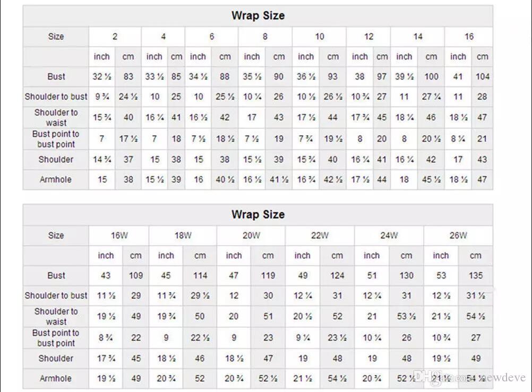Click the 124 cm bust cell for 22W

[x=337, y=275]
